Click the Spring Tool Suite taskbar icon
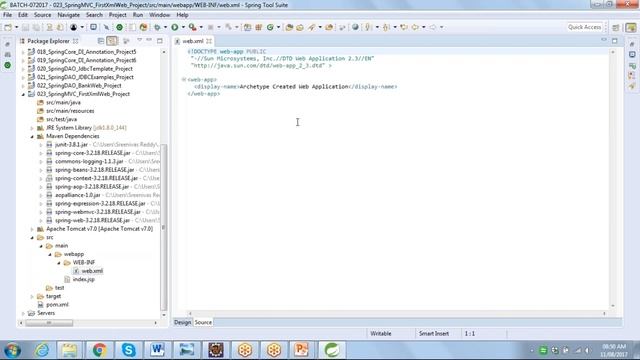 pyautogui.click(x=332, y=350)
